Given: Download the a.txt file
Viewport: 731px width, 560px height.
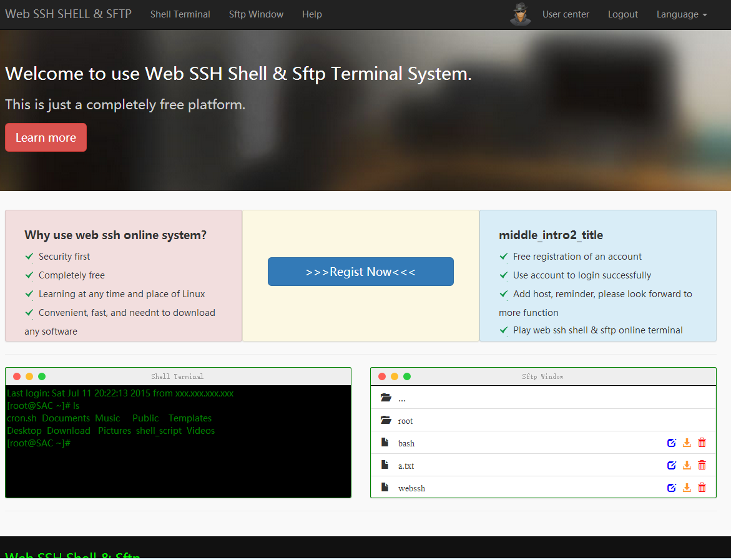Looking at the screenshot, I should click(687, 465).
